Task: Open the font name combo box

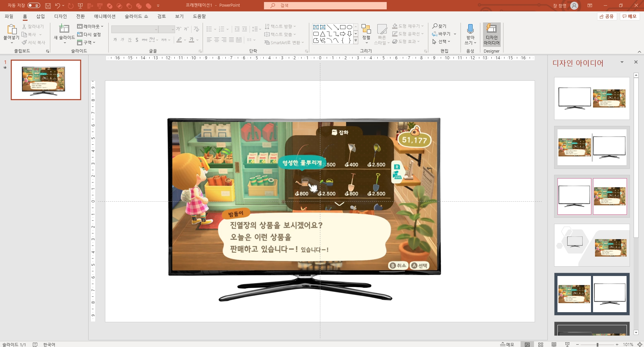Action: click(x=135, y=29)
